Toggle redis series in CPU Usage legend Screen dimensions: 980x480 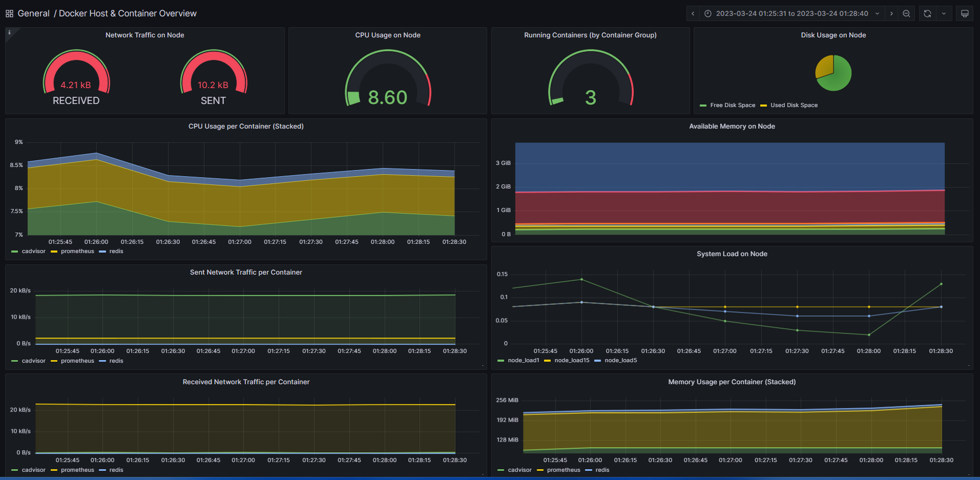[x=116, y=251]
